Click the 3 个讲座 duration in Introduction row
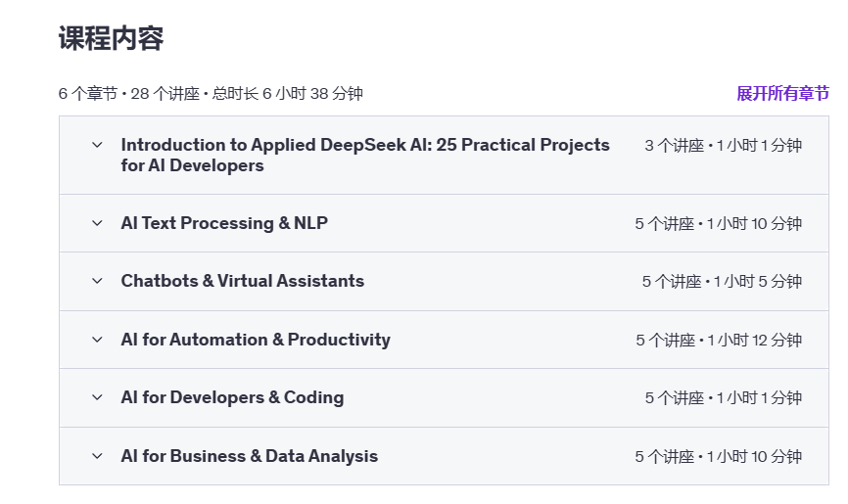 [674, 146]
